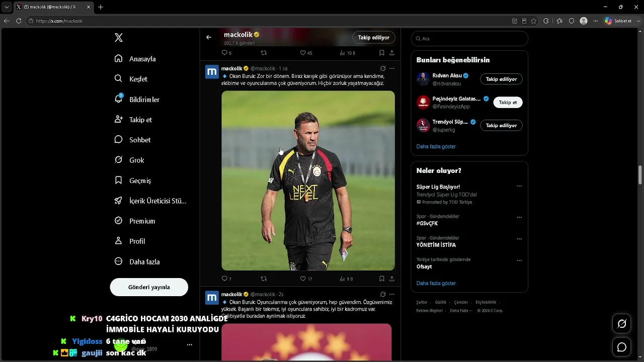Screen dimensions: 644x362
Task: Share the post with 17 likes
Action: pos(392,279)
